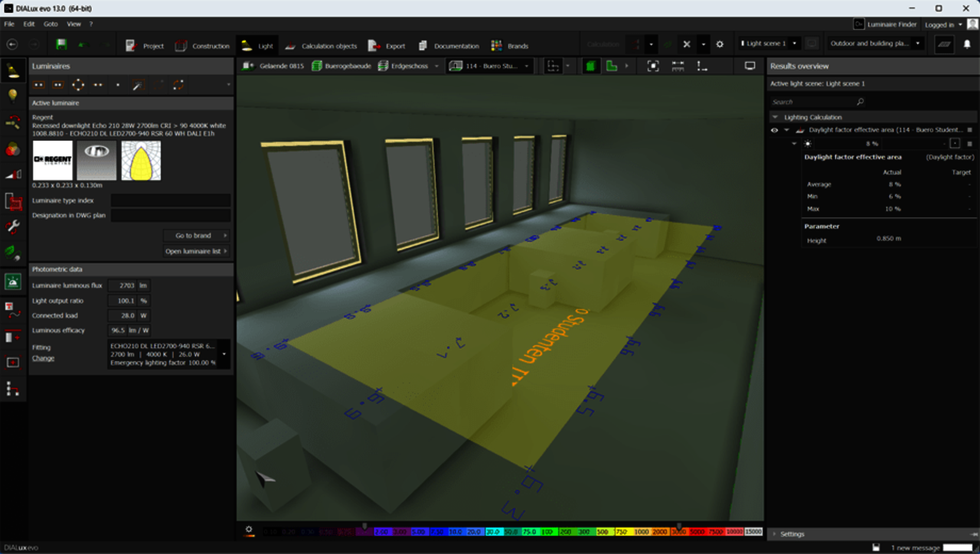Open the Goto menu

[51, 24]
